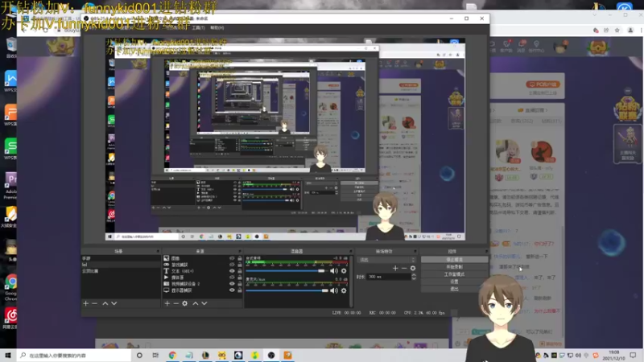The width and height of the screenshot is (644, 362).
Task: Open desktop audio settings gear in mixer
Action: click(344, 271)
